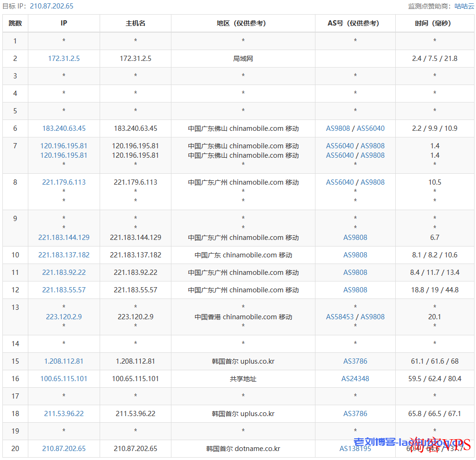Open AS56040 link in hop 8 row
476x460 pixels.
[x=340, y=182]
